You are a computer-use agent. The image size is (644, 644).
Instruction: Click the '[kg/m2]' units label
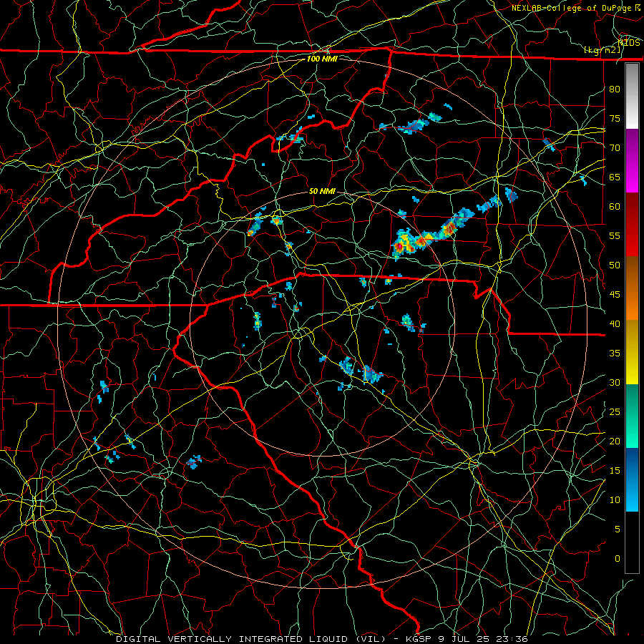(602, 50)
